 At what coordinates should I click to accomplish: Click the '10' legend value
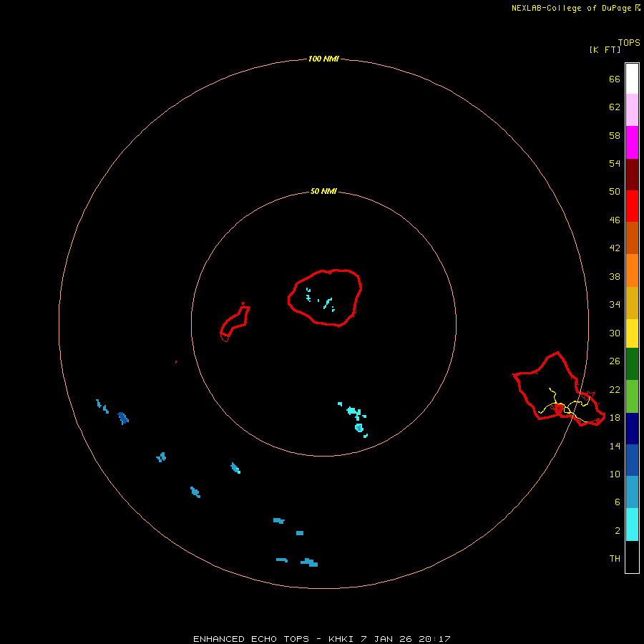click(x=615, y=474)
